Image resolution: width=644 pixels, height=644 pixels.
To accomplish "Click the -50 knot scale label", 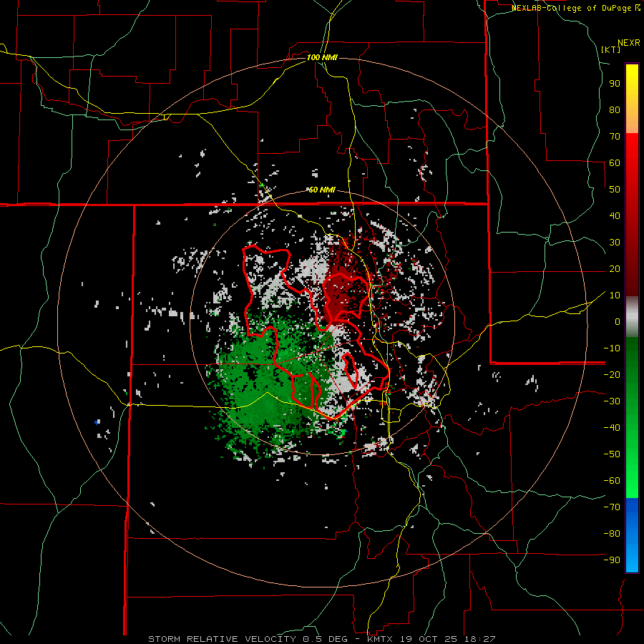I will click(612, 454).
